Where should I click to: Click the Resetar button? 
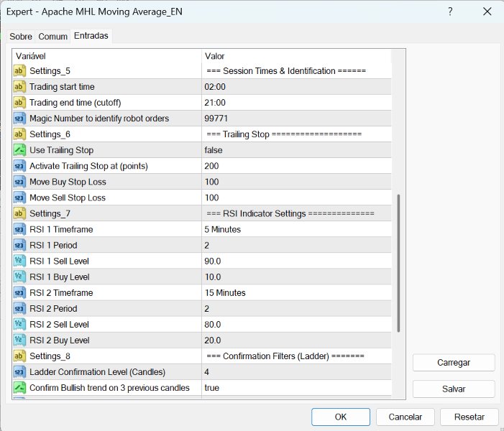(x=469, y=417)
